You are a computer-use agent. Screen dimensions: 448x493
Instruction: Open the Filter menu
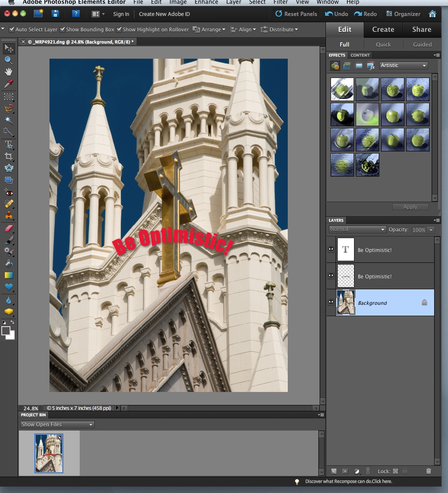[x=281, y=2]
